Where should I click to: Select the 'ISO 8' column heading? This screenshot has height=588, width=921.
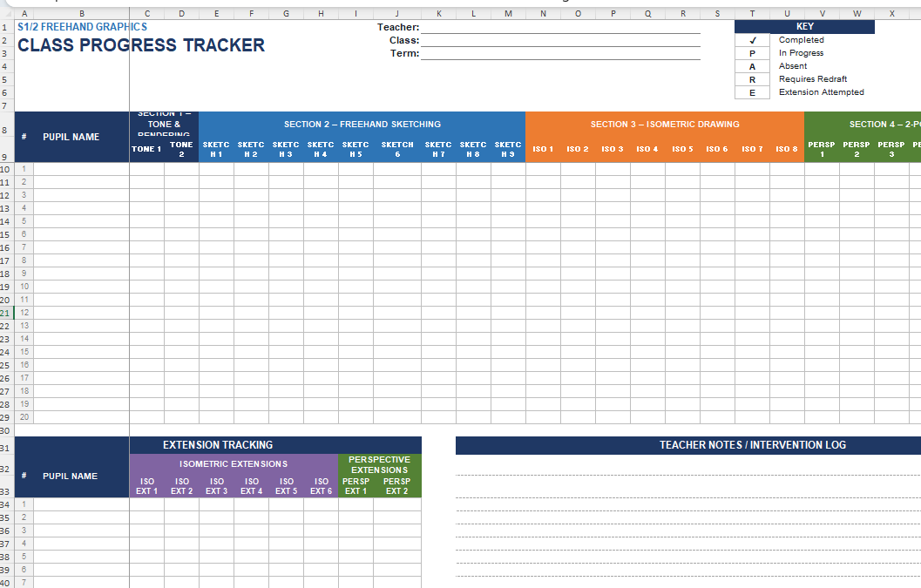point(787,149)
